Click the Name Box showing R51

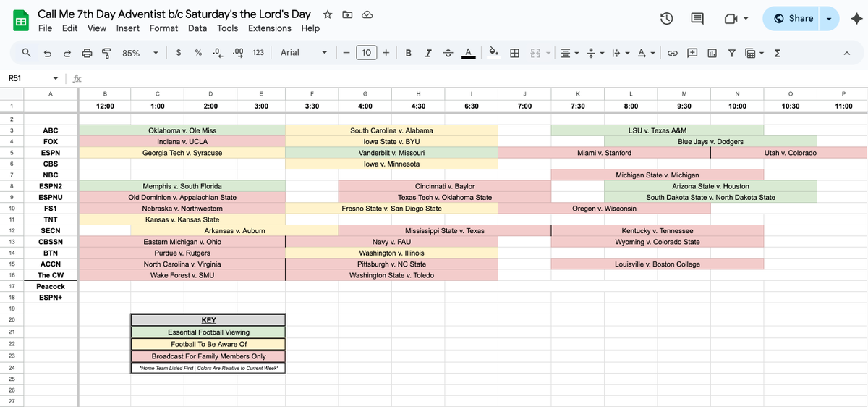coord(27,78)
